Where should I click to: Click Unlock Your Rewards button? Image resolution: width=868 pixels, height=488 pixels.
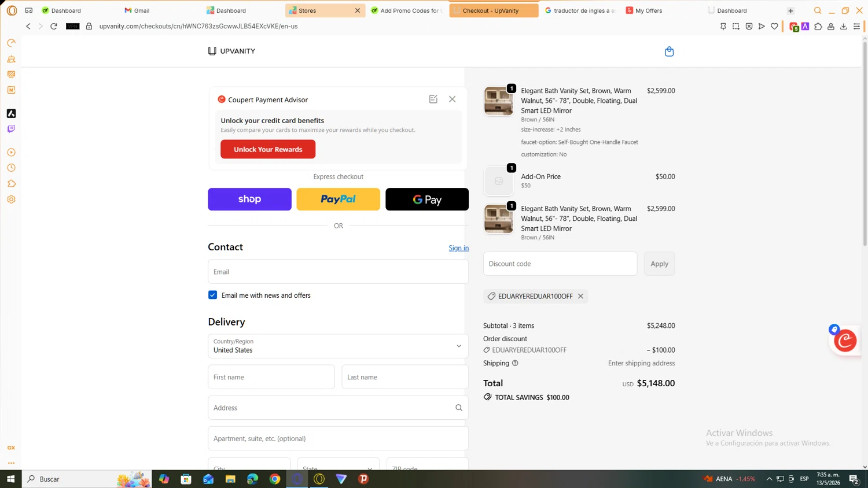pyautogui.click(x=268, y=149)
